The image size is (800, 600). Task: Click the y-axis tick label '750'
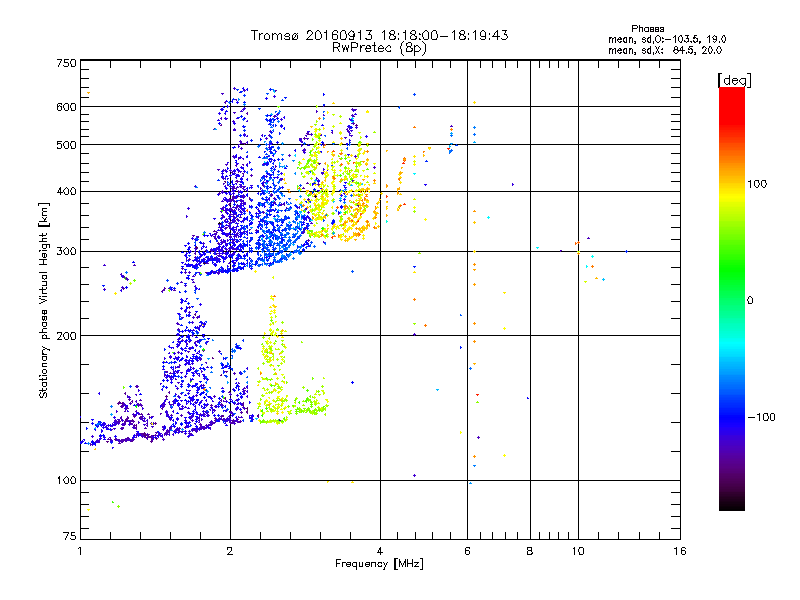(66, 63)
